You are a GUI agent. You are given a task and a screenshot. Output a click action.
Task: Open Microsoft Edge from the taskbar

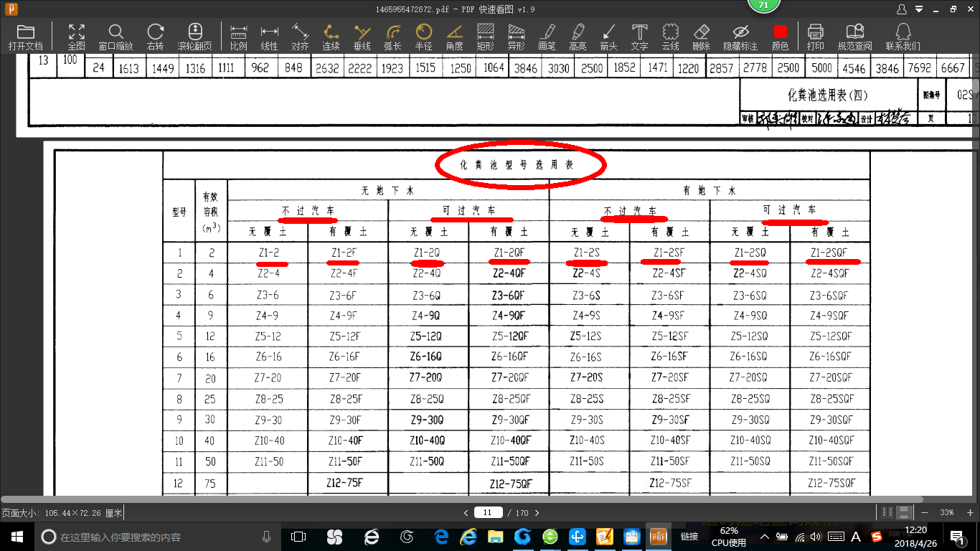441,537
